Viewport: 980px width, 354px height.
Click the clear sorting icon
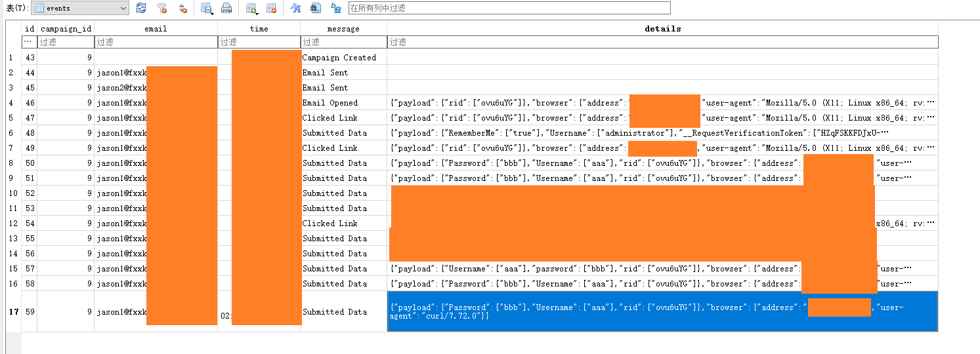coord(183,8)
